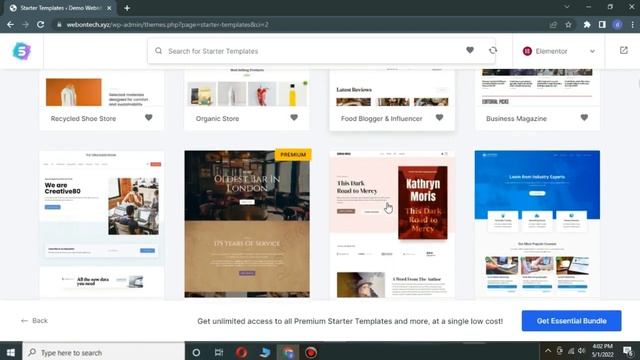Image resolution: width=640 pixels, height=360 pixels.
Task: Open the red record app taskbar icon
Action: pyautogui.click(x=311, y=352)
